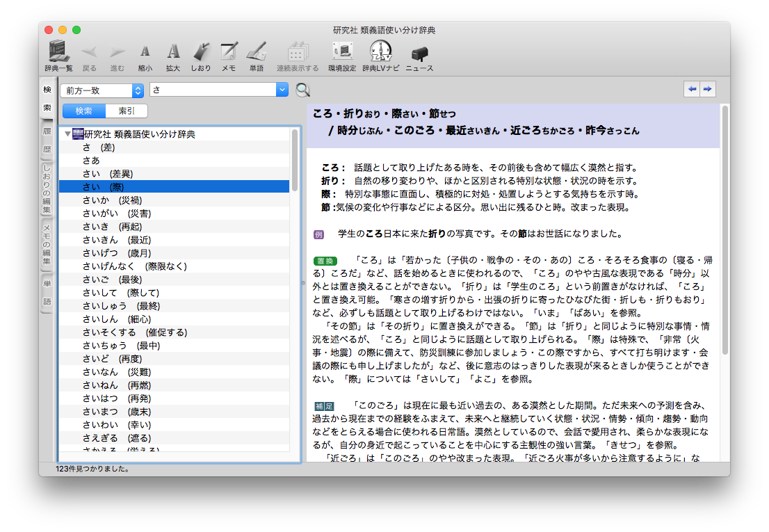Launch 辞典LVナビ navigator icon
The width and height of the screenshot is (769, 532).
pos(380,51)
